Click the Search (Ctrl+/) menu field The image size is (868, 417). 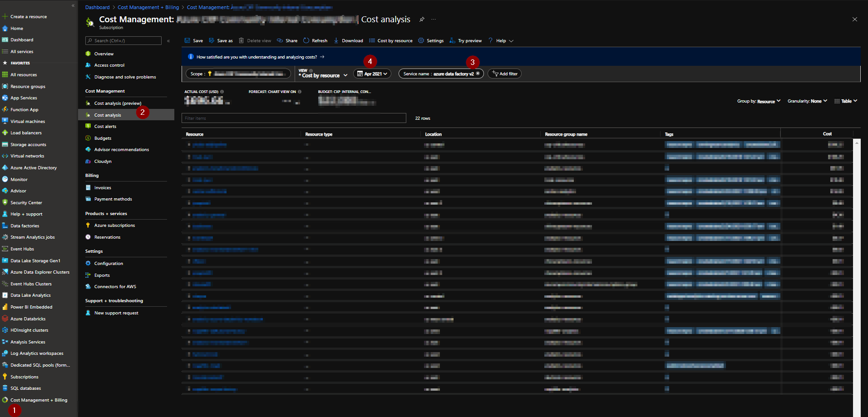point(123,41)
